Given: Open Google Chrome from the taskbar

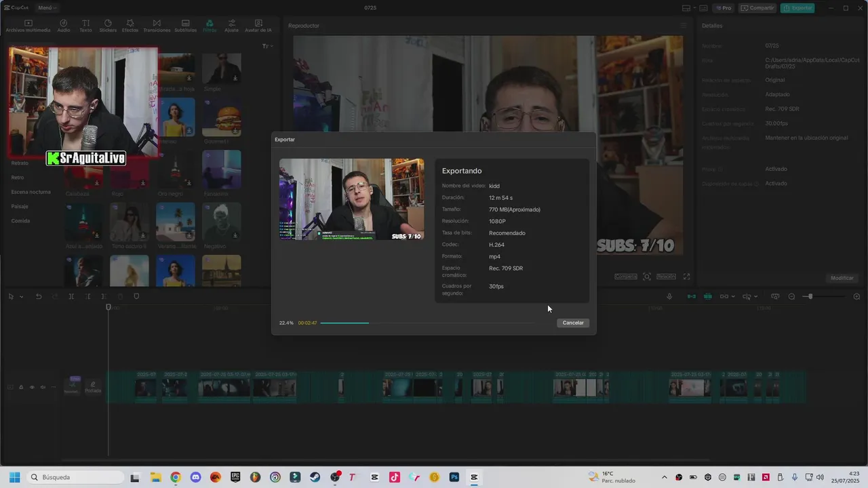Looking at the screenshot, I should pos(175,477).
